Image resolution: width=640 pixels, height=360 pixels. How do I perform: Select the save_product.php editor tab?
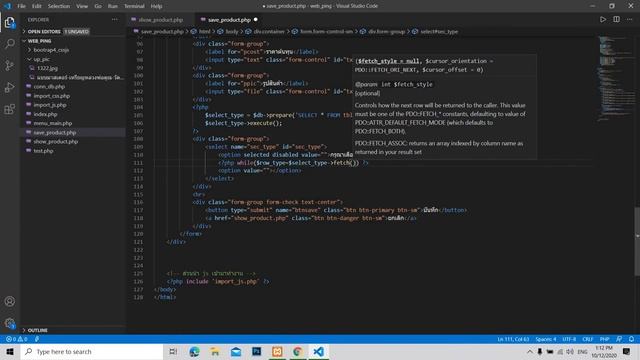point(229,20)
